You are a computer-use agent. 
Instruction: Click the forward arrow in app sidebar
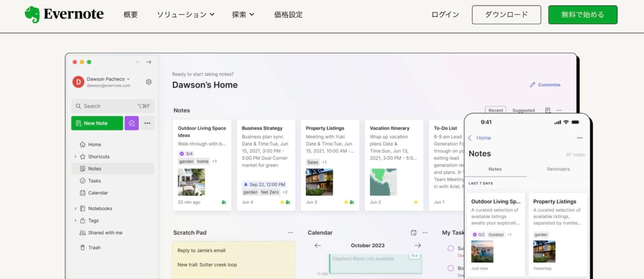(x=149, y=62)
